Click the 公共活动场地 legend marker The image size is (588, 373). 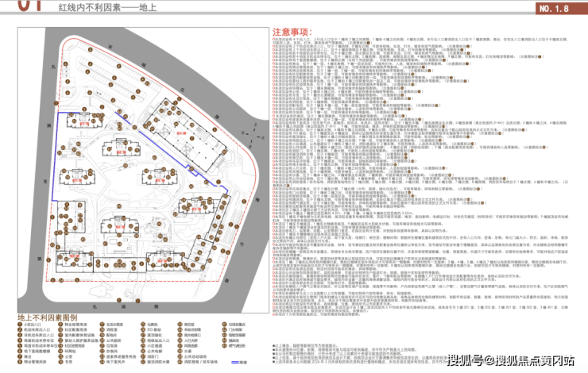click(180, 357)
